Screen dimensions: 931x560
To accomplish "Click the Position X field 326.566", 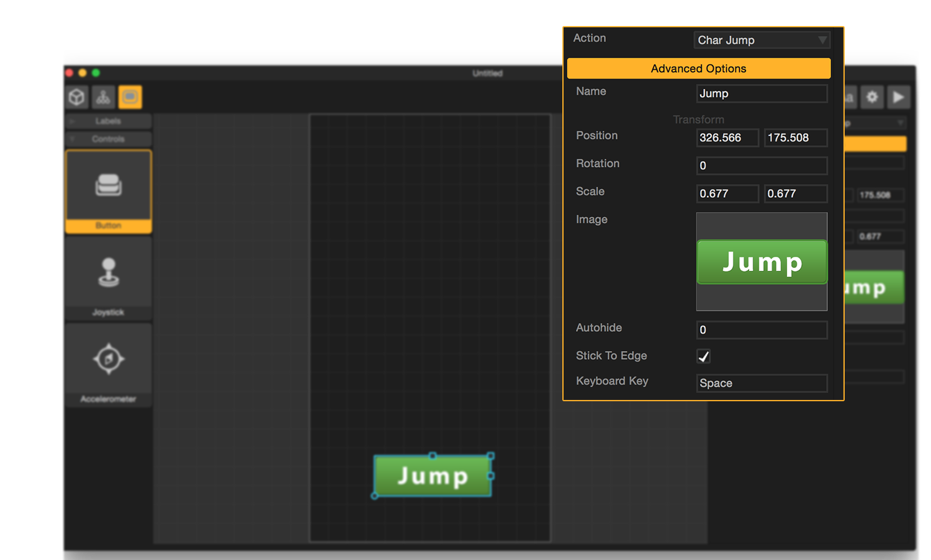I will pyautogui.click(x=727, y=138).
